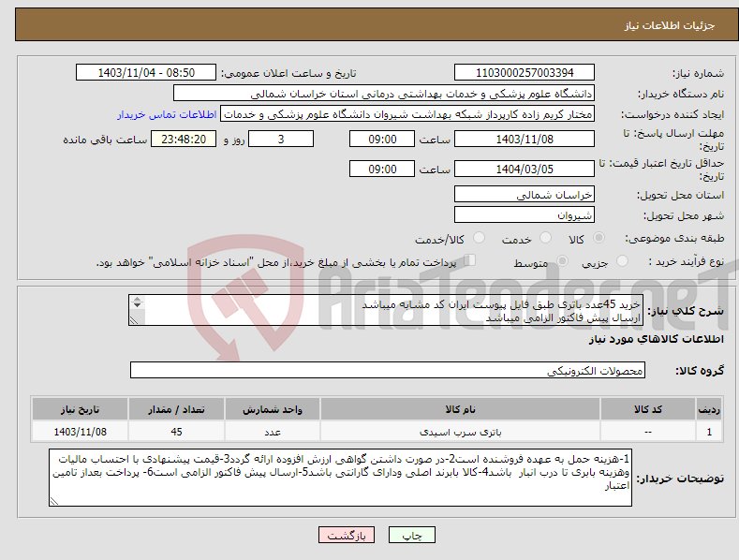The height and width of the screenshot is (560, 739).
Task: Click the price validity 09:00 time field
Action: 382,169
